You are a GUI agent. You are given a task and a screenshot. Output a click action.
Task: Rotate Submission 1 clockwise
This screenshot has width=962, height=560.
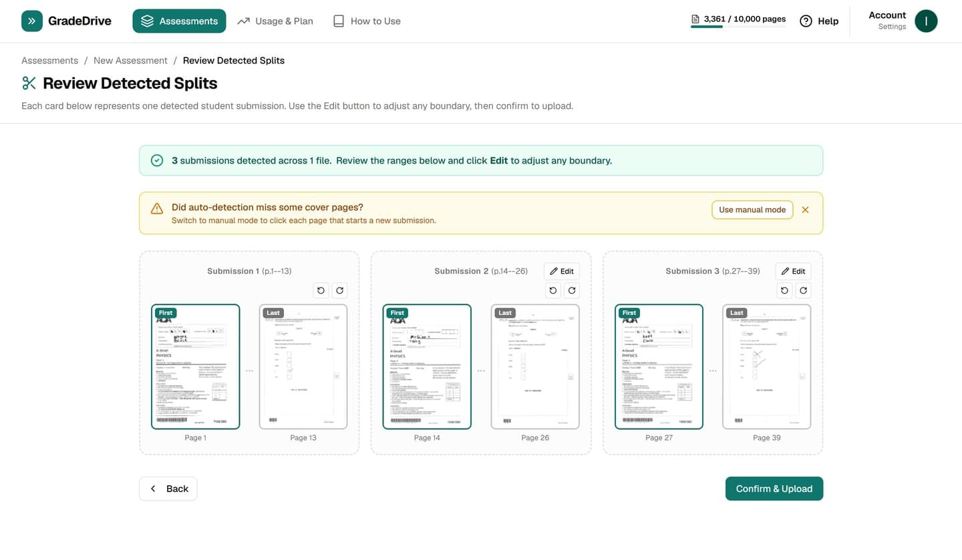[339, 290]
